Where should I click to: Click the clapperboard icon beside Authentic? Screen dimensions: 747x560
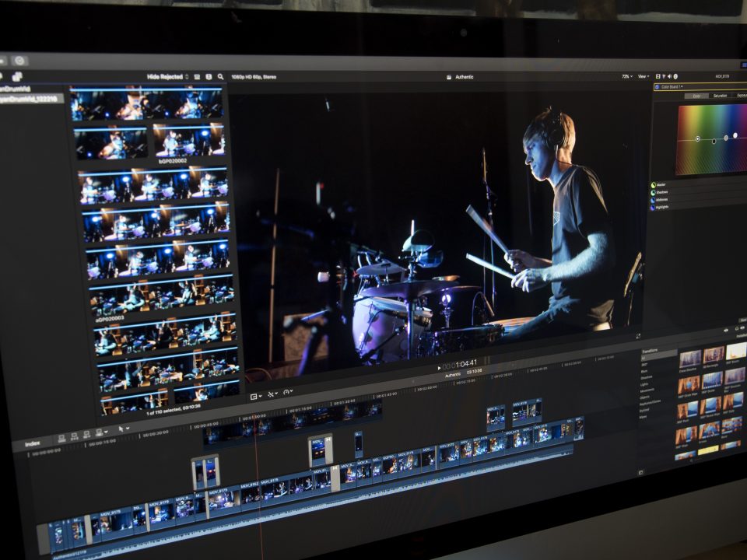449,77
